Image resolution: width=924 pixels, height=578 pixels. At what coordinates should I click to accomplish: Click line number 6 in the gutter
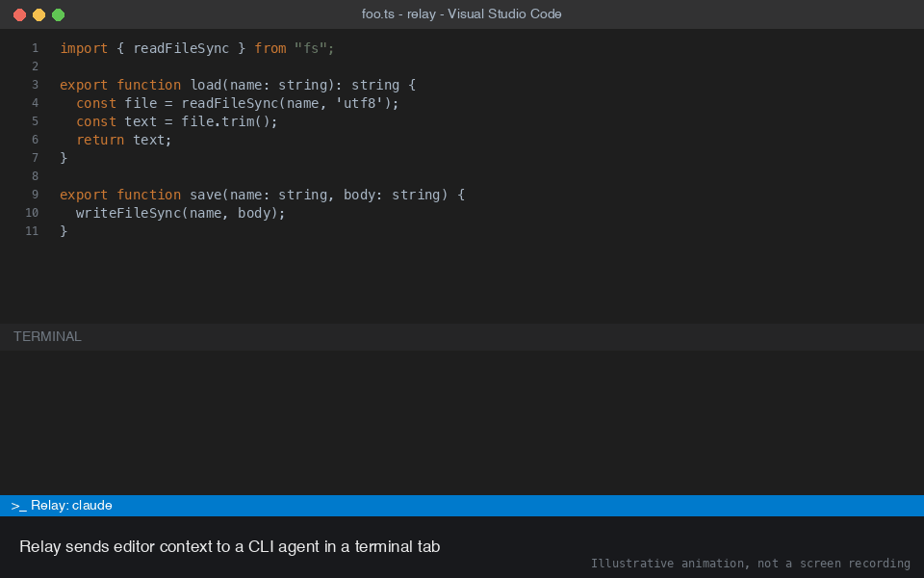coord(36,140)
